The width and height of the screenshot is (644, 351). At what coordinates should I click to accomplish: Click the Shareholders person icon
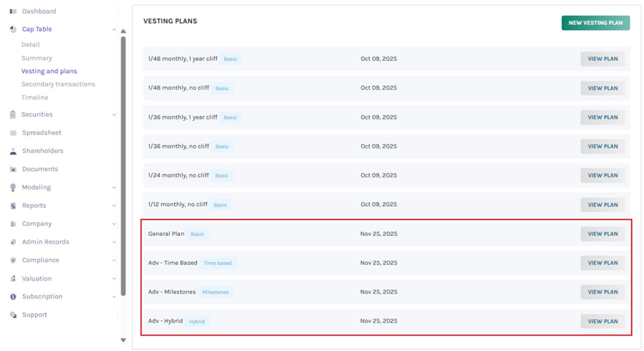pyautogui.click(x=13, y=151)
